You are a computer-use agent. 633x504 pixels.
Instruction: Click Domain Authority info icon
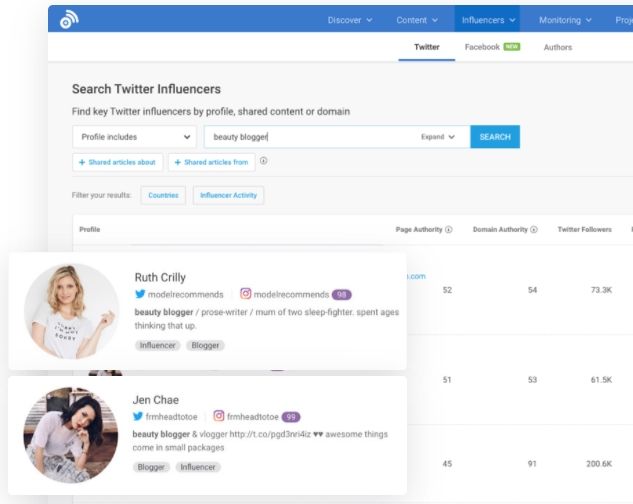point(534,229)
